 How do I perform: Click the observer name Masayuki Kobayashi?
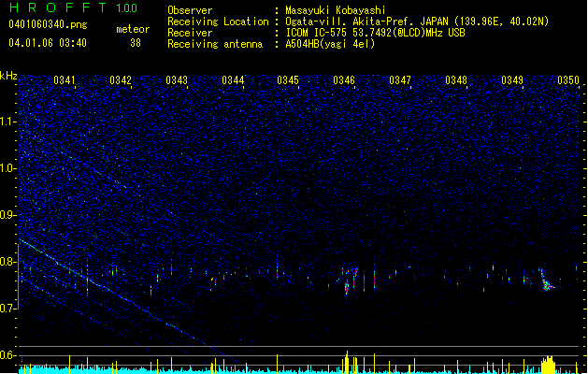[x=336, y=10]
